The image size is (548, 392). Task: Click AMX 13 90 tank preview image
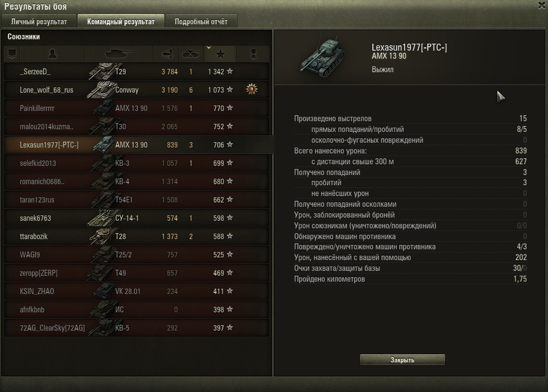(x=323, y=58)
